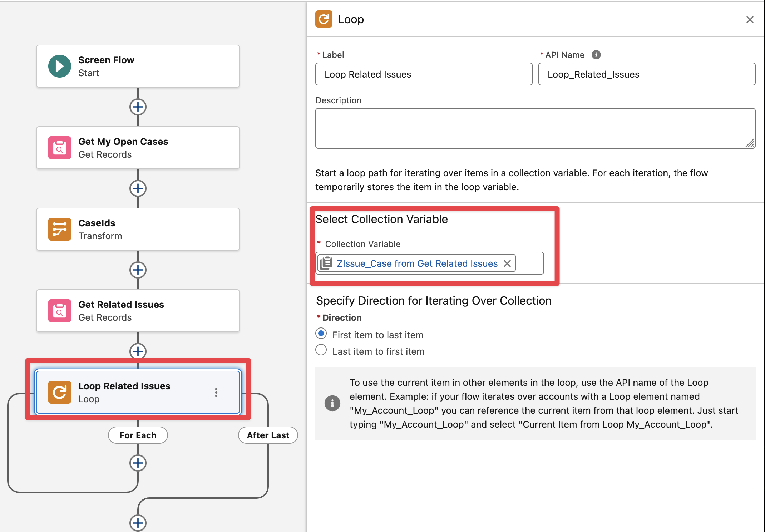Select Last item to first item

click(321, 350)
